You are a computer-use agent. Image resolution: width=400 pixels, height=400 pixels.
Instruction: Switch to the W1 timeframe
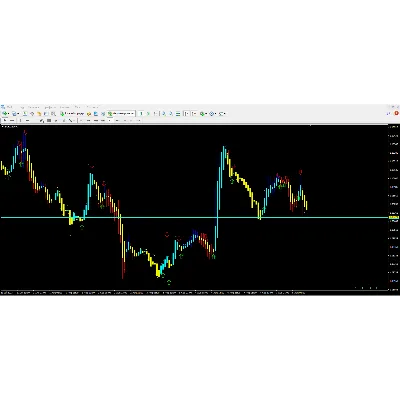131,120
